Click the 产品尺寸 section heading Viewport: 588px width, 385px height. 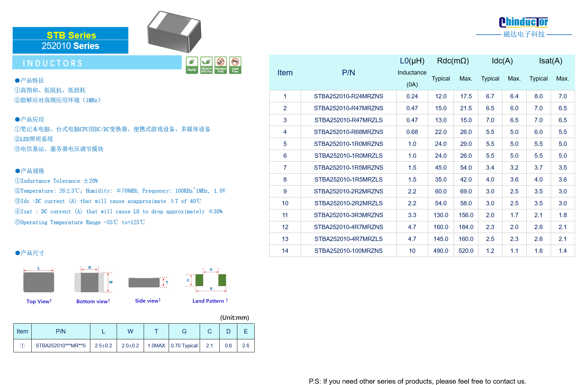29,253
